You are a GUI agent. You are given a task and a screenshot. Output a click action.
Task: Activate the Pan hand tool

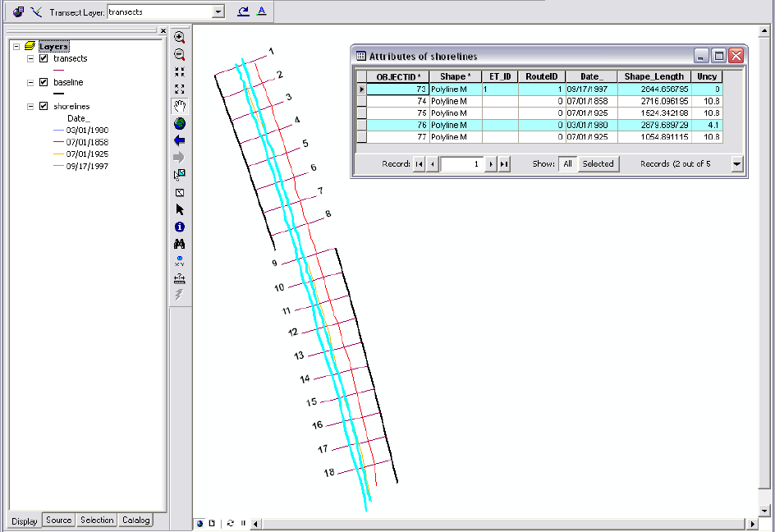coord(180,106)
